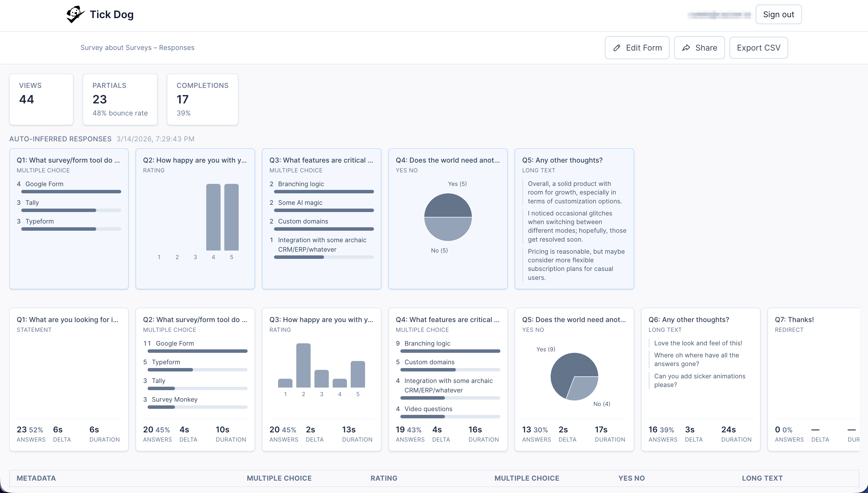The width and height of the screenshot is (868, 493).
Task: Open the Survey about Surveys – Responses title
Action: (x=137, y=47)
